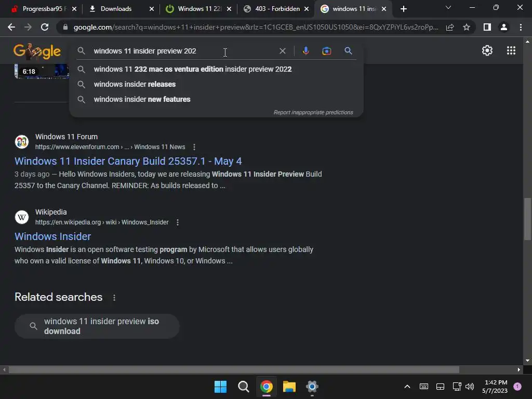The height and width of the screenshot is (399, 532).
Task: Open File Explorer from taskbar
Action: click(x=289, y=387)
